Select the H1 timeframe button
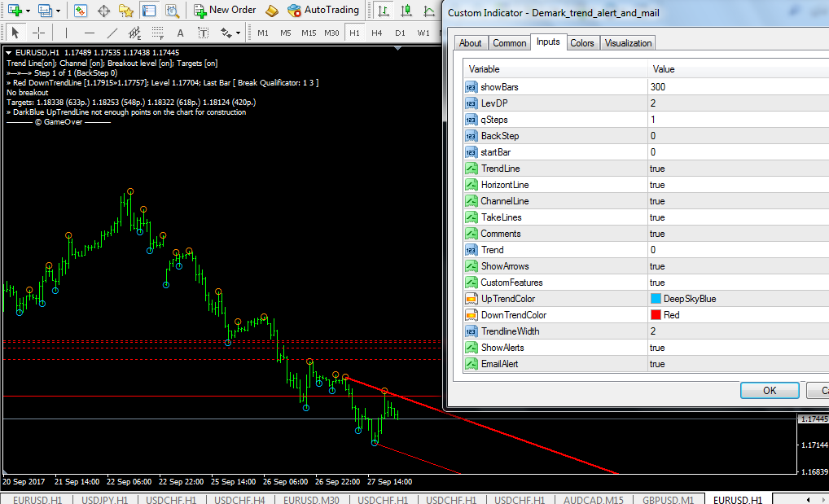Screen dimensions: 829x504 pyautogui.click(x=354, y=33)
